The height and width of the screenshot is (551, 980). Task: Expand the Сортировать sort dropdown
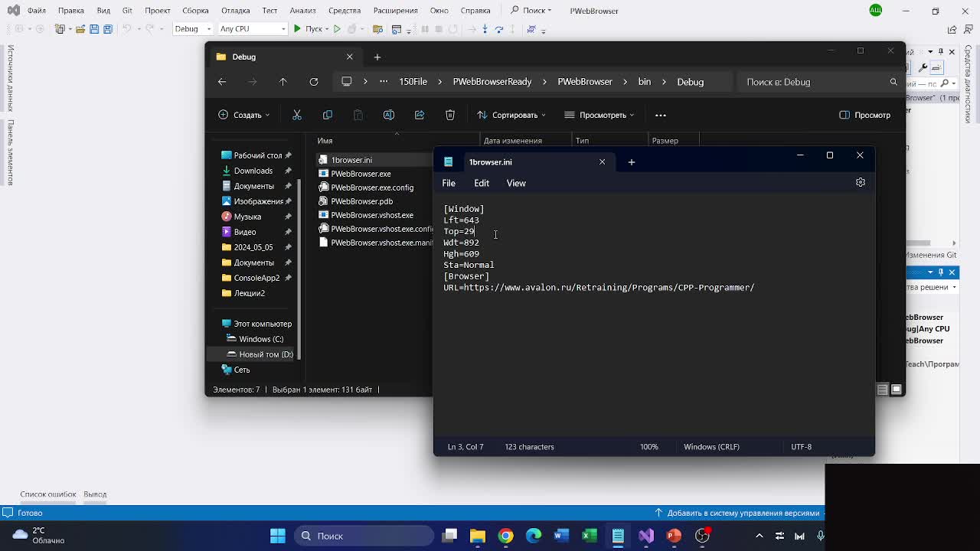(511, 115)
